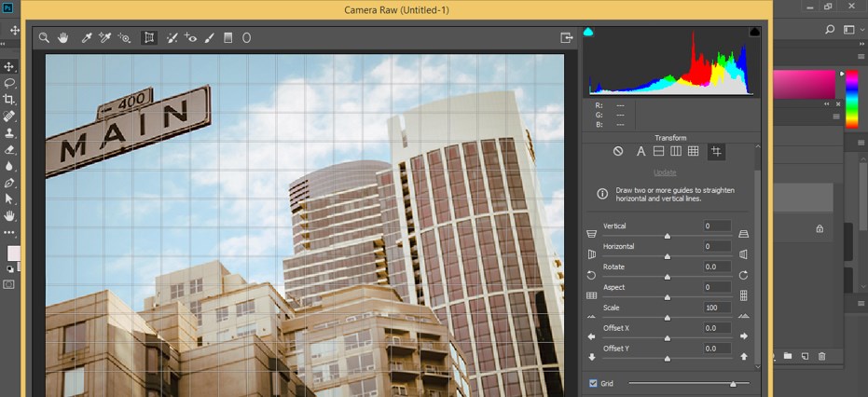Select the Hand tool in Camera Raw toolbar
868x397 pixels.
pos(63,38)
